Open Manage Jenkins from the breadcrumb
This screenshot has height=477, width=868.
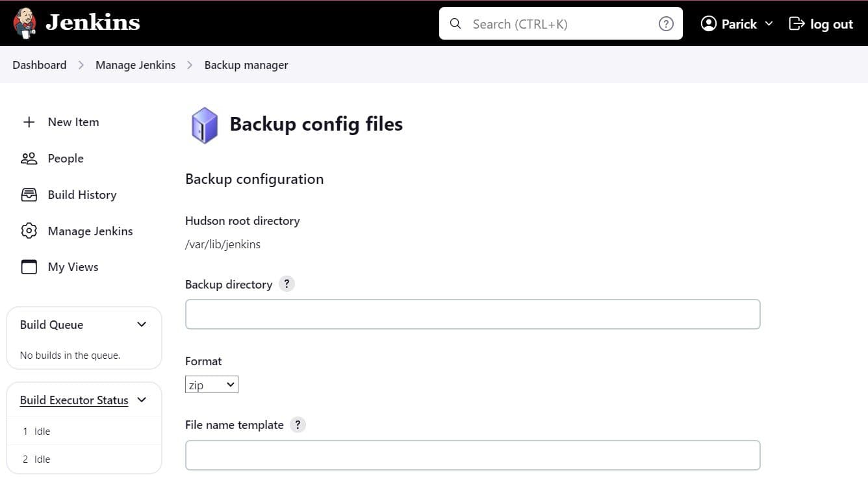click(x=135, y=64)
